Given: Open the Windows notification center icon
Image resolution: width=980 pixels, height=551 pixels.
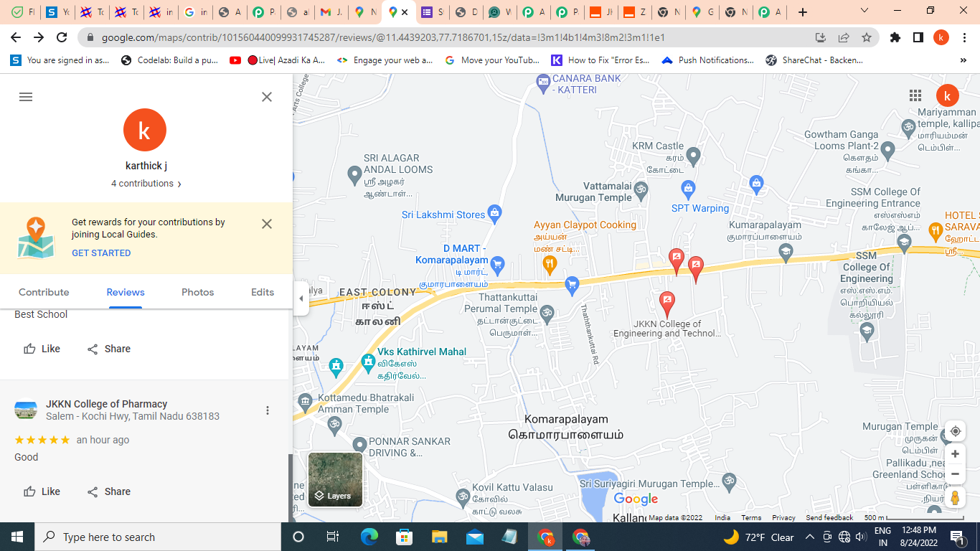Looking at the screenshot, I should click(957, 537).
